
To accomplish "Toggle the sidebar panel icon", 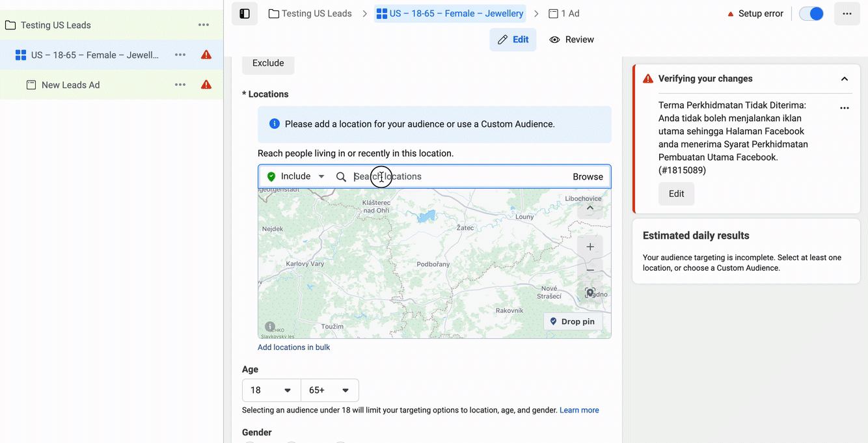I will click(245, 14).
